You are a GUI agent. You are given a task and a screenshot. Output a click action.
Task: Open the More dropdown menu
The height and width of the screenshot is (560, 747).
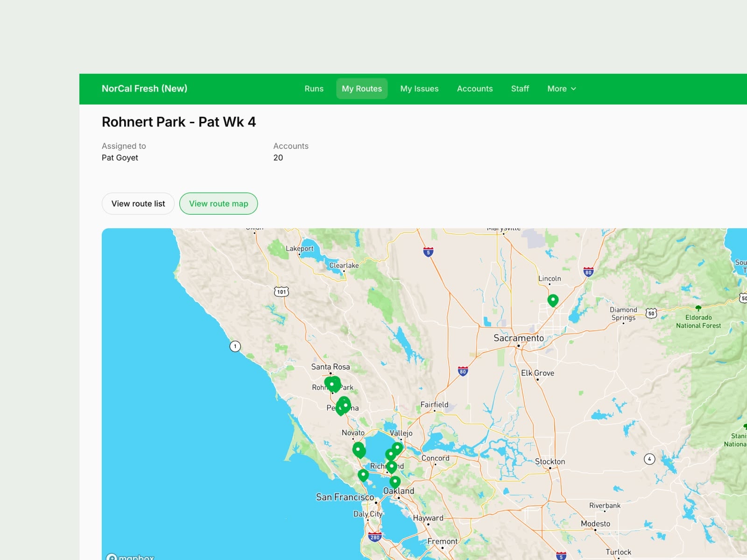pyautogui.click(x=562, y=89)
